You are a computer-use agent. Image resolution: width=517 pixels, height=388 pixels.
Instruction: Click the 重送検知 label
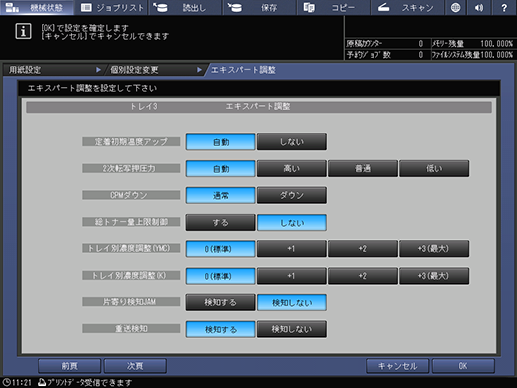pos(131,329)
